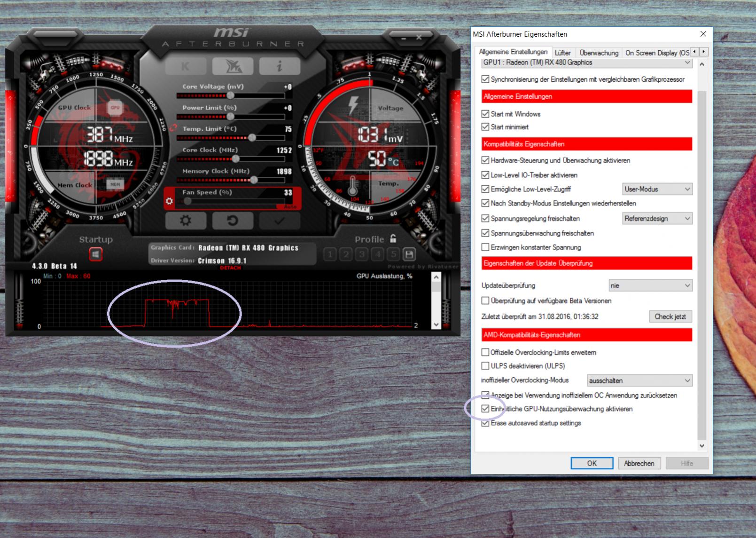This screenshot has width=756, height=538.
Task: Click the Memory Clock slider handle
Action: point(254,180)
